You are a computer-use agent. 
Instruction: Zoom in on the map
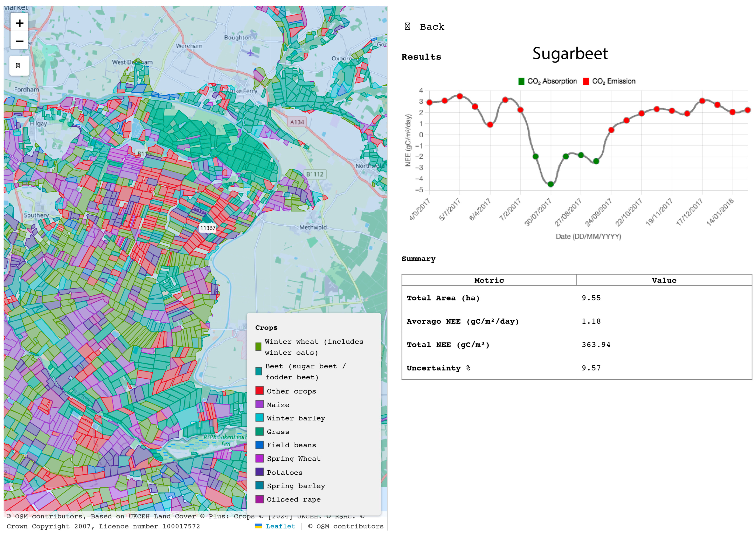click(x=19, y=23)
